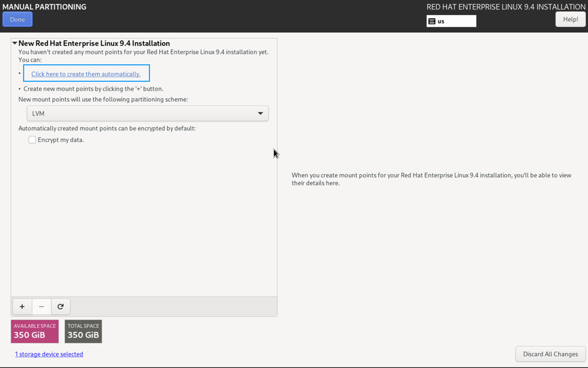Viewport: 588px width, 368px height.
Task: Click the 'Encrypt my data.' label text
Action: 61,140
